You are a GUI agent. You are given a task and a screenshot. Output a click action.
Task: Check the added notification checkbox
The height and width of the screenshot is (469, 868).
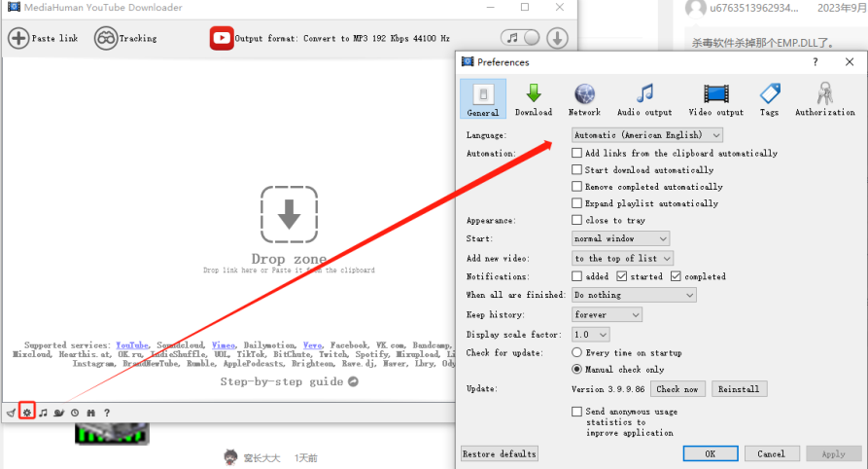[576, 276]
